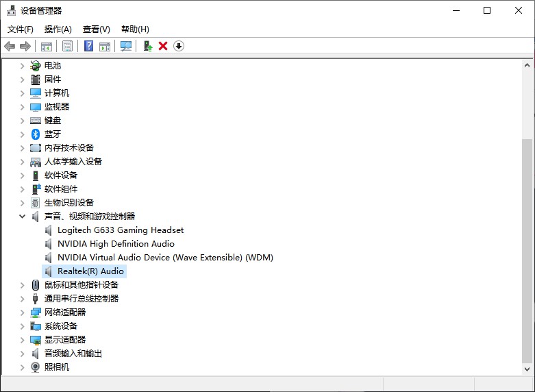The height and width of the screenshot is (392, 535).
Task: Expand the 网络适配器 category
Action: [22, 313]
